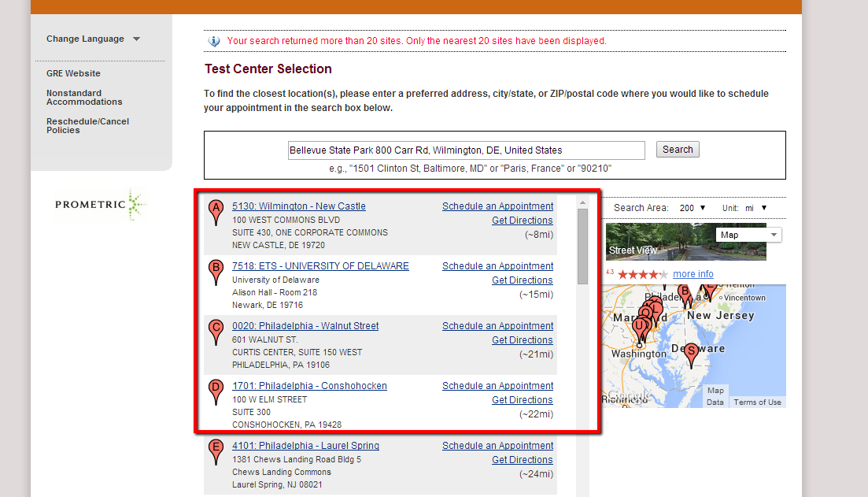Open the GRE Website link
Viewport: 868px width, 497px height.
(74, 73)
